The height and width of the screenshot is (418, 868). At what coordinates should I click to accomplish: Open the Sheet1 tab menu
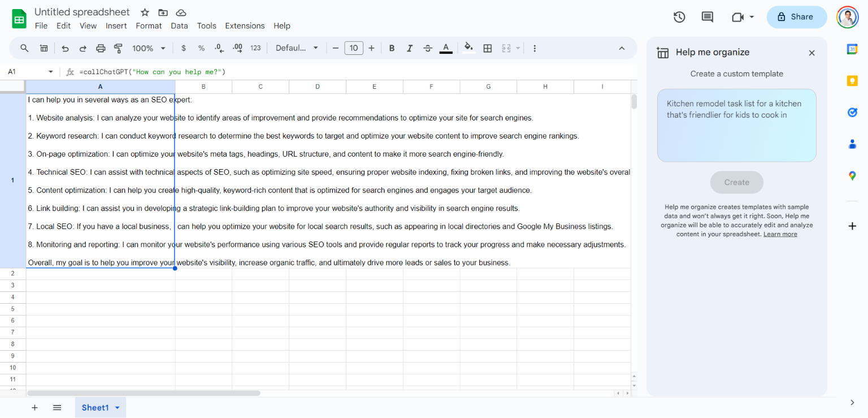point(118,407)
